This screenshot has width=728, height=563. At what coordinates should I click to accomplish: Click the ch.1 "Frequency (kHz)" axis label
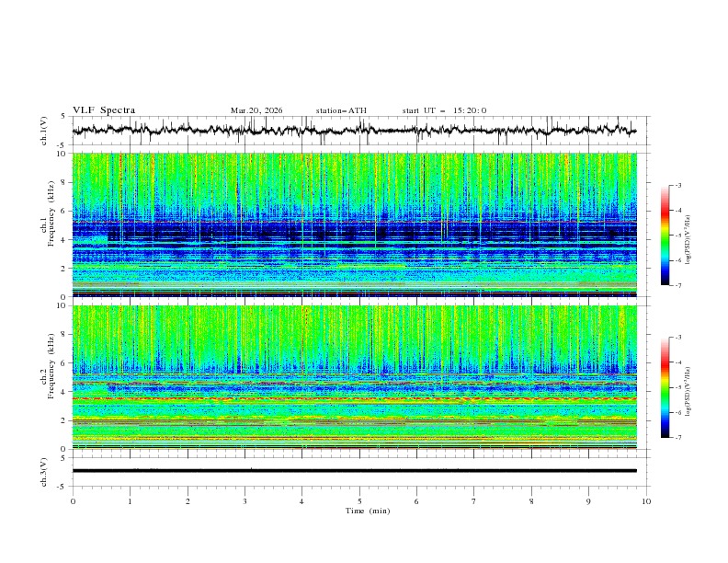click(x=51, y=212)
